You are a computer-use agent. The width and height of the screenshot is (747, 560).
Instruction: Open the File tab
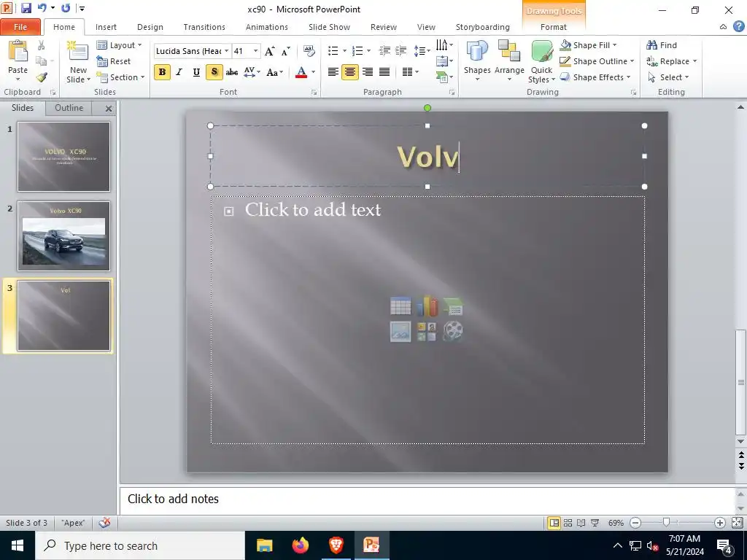tap(20, 27)
